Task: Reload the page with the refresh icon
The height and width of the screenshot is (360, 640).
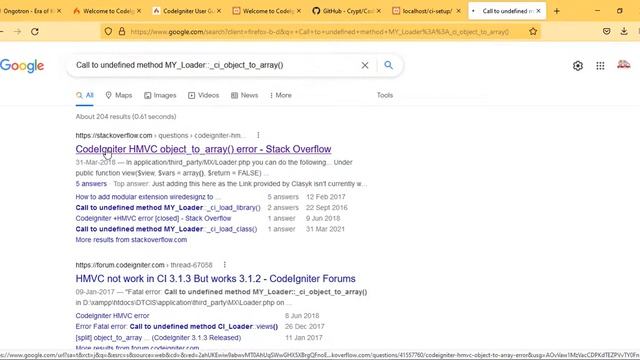Action: pos(35,31)
